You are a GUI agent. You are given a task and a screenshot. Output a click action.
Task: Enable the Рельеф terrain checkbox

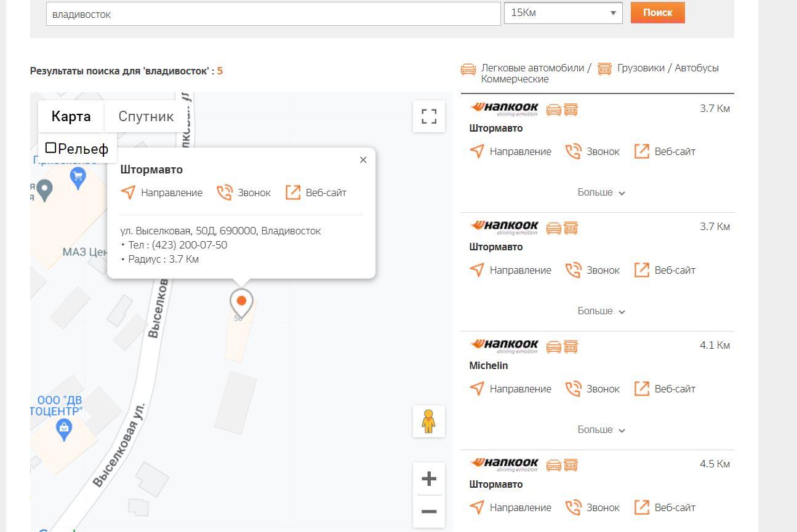(x=51, y=148)
